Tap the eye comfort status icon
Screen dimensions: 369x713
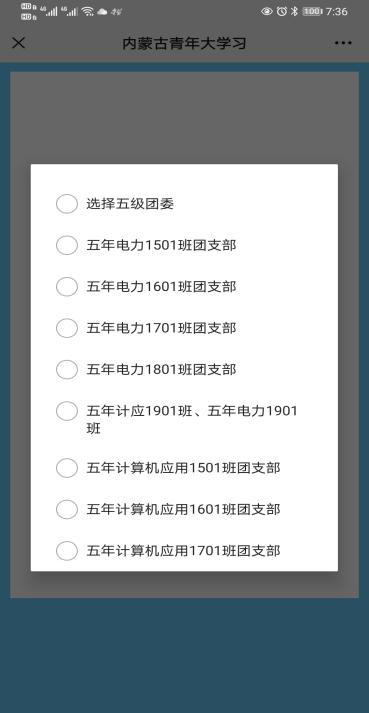(267, 11)
